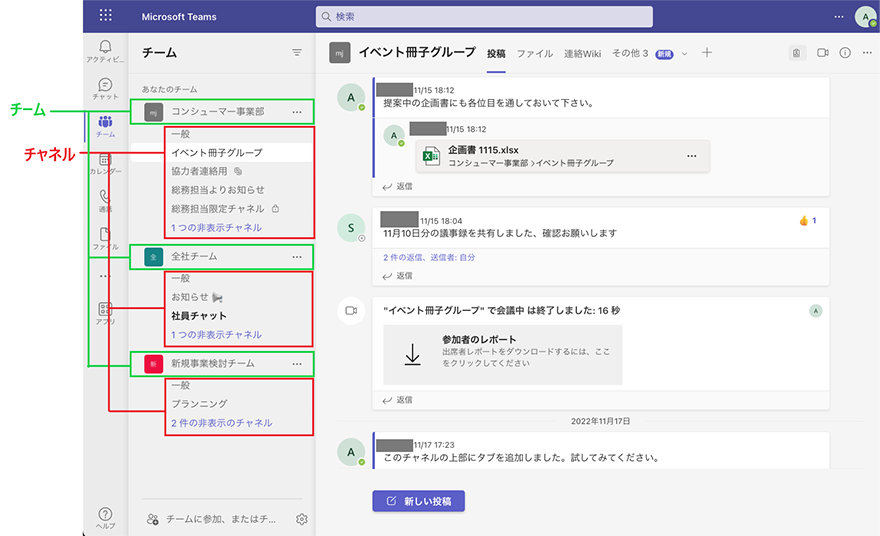Click the 新しい投稿 button

419,501
